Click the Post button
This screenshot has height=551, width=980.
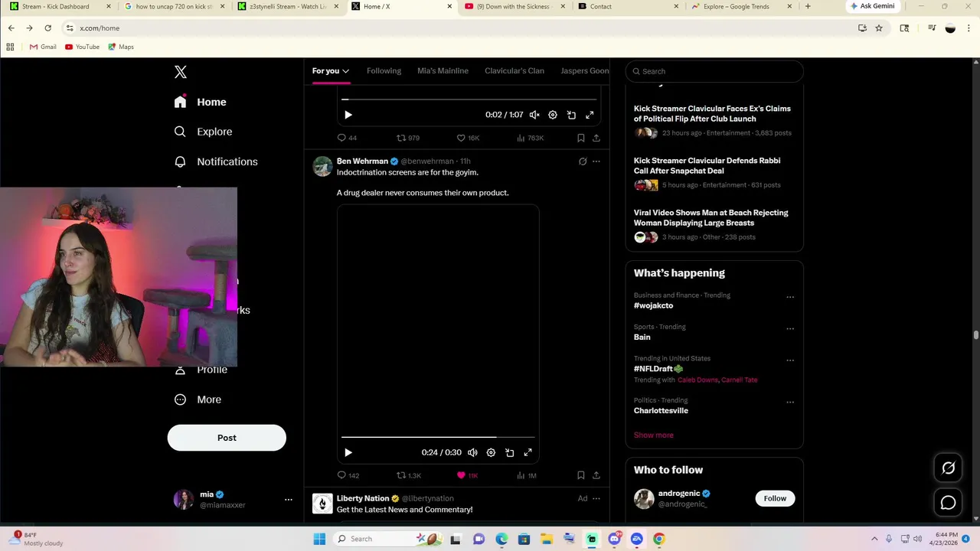tap(227, 438)
